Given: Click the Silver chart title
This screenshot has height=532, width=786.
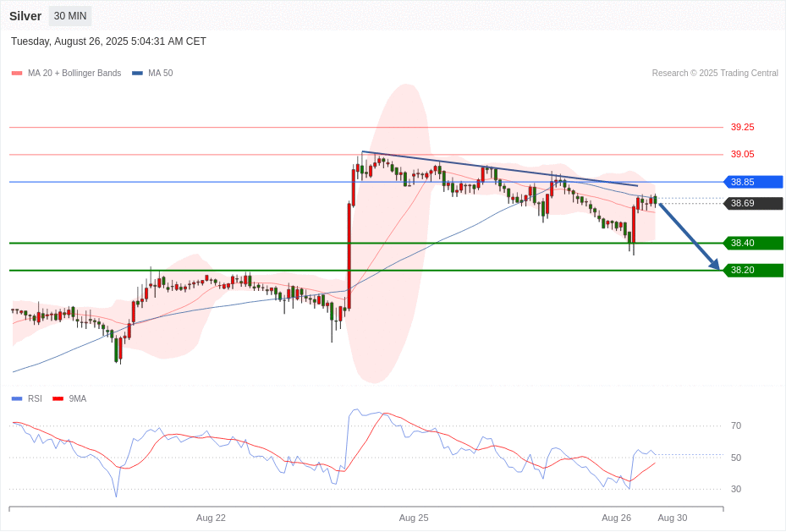Looking at the screenshot, I should (25, 16).
